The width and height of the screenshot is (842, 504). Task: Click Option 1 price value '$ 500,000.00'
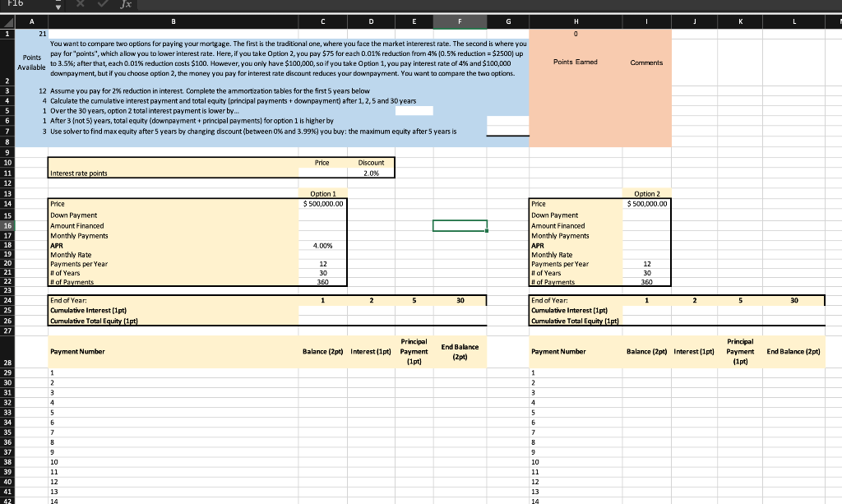(x=322, y=204)
